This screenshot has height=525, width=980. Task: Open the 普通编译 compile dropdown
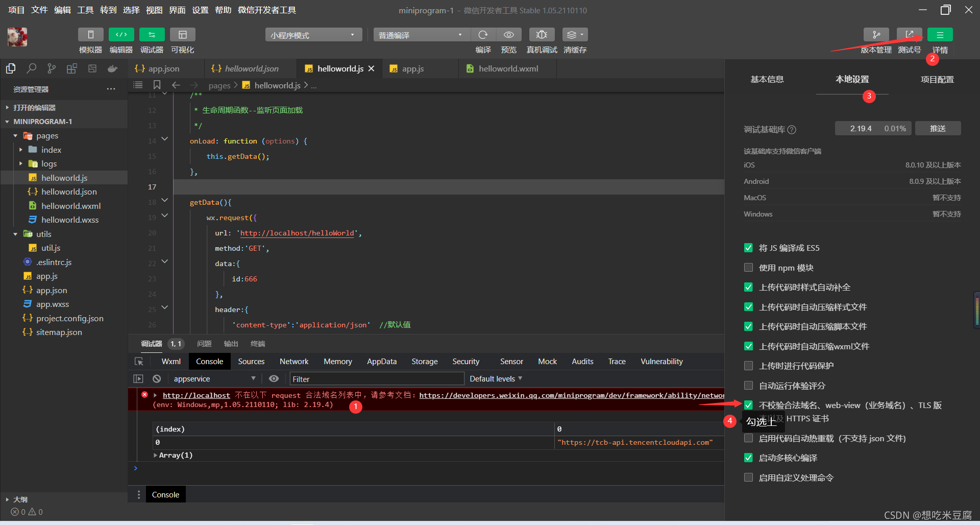click(x=422, y=35)
